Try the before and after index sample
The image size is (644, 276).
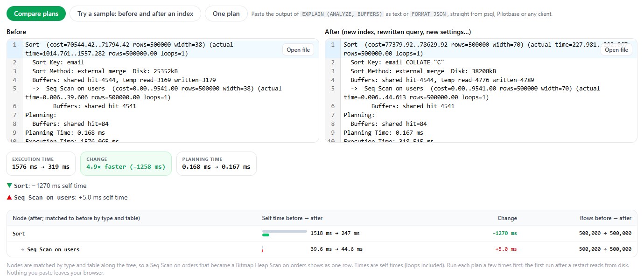[135, 14]
